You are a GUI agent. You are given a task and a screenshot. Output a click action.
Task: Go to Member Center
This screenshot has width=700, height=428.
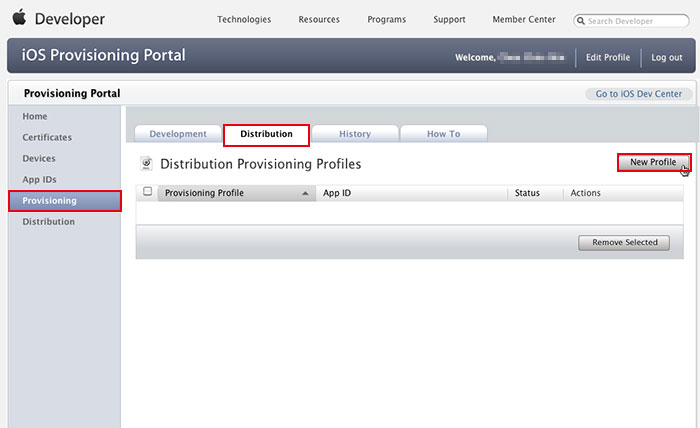pos(524,20)
